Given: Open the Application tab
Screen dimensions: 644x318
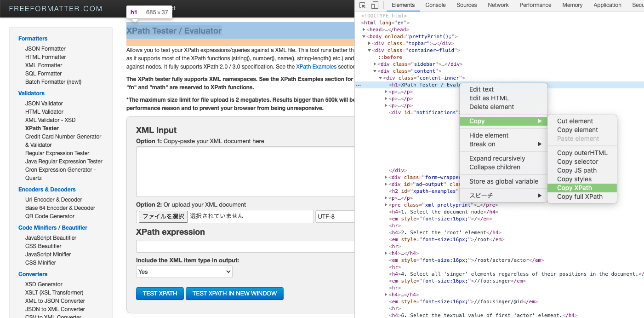Looking at the screenshot, I should click(x=607, y=5).
